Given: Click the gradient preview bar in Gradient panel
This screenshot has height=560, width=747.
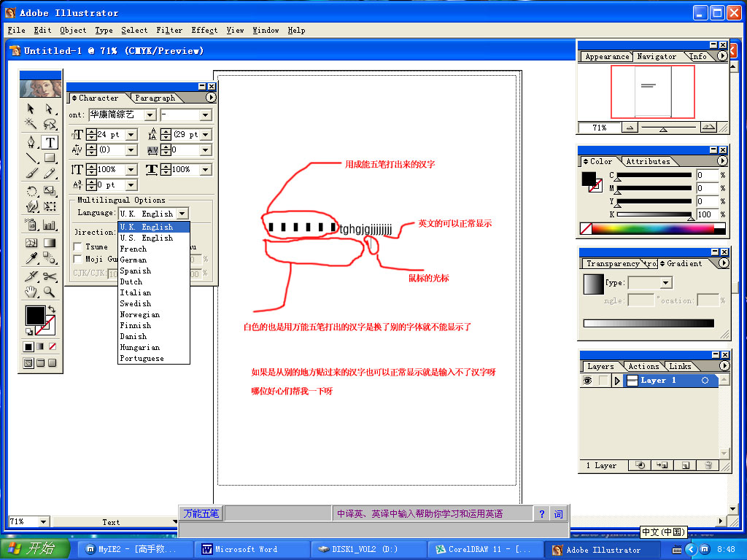Looking at the screenshot, I should (649, 323).
